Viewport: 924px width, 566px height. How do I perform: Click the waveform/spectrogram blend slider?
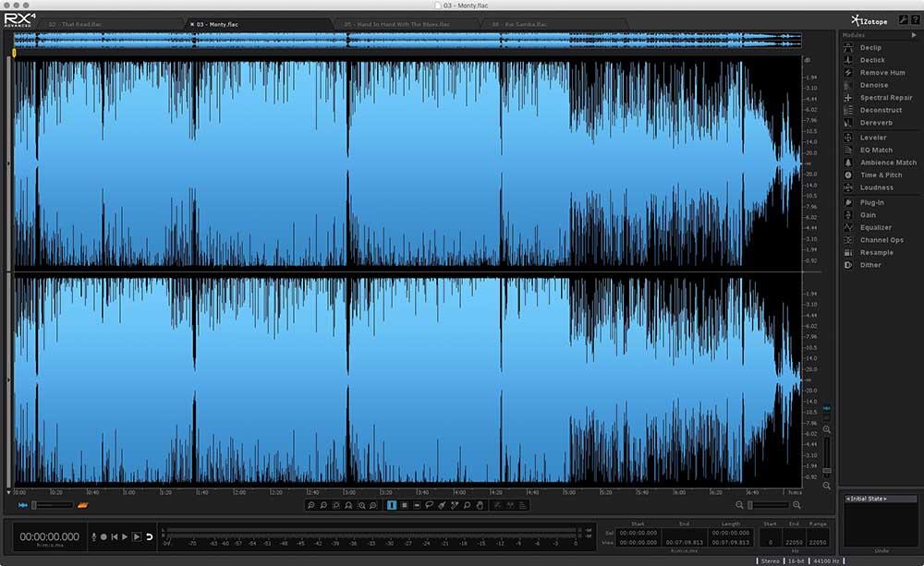[53, 505]
